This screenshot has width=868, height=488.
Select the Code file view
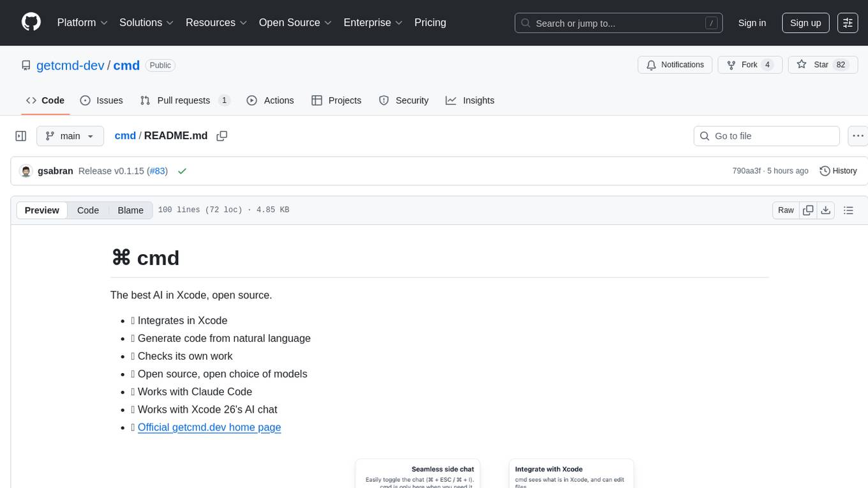pos(88,210)
